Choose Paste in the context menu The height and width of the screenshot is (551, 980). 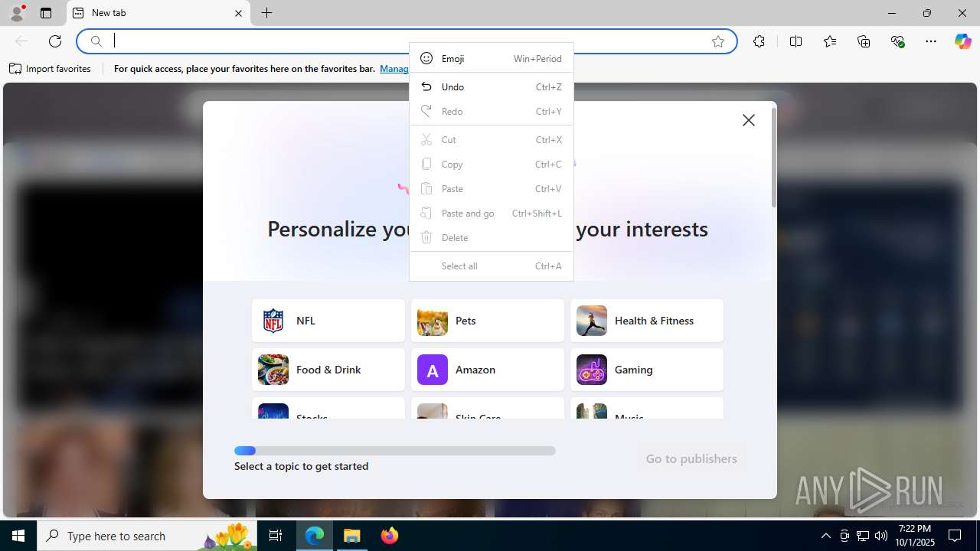pos(492,188)
